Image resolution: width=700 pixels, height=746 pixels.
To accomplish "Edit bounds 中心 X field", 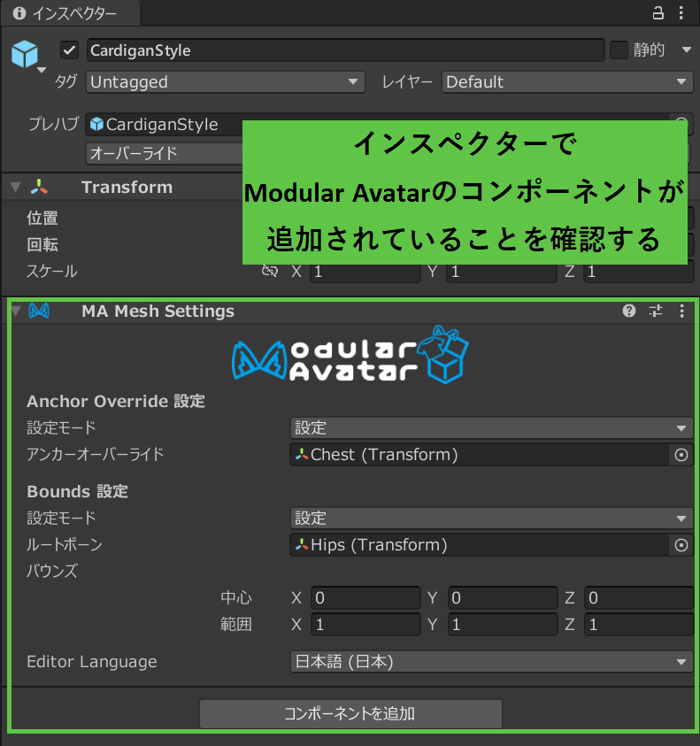I will tap(365, 597).
